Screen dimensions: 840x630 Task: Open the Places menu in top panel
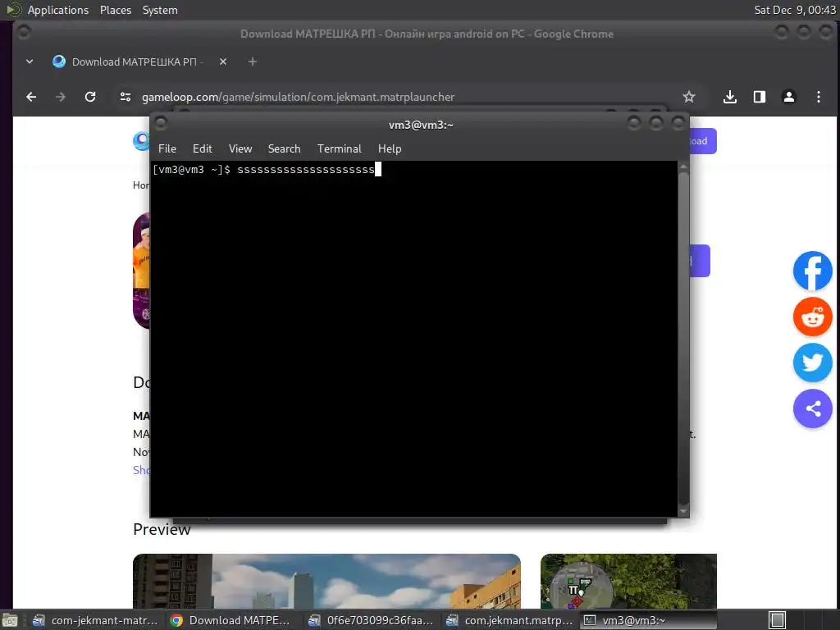point(116,10)
